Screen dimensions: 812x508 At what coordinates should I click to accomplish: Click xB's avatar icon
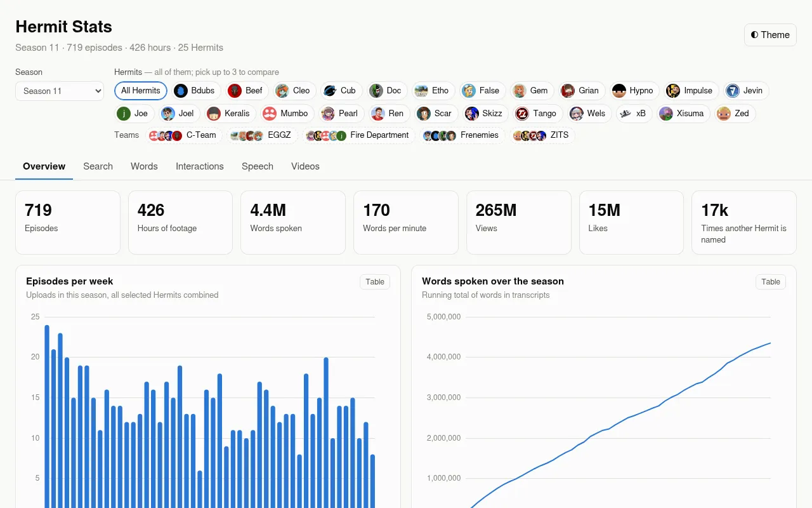[625, 114]
